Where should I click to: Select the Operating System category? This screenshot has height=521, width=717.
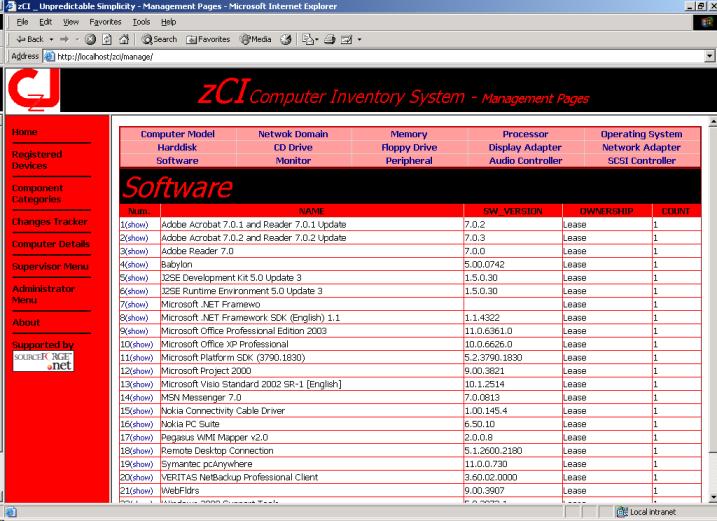642,134
